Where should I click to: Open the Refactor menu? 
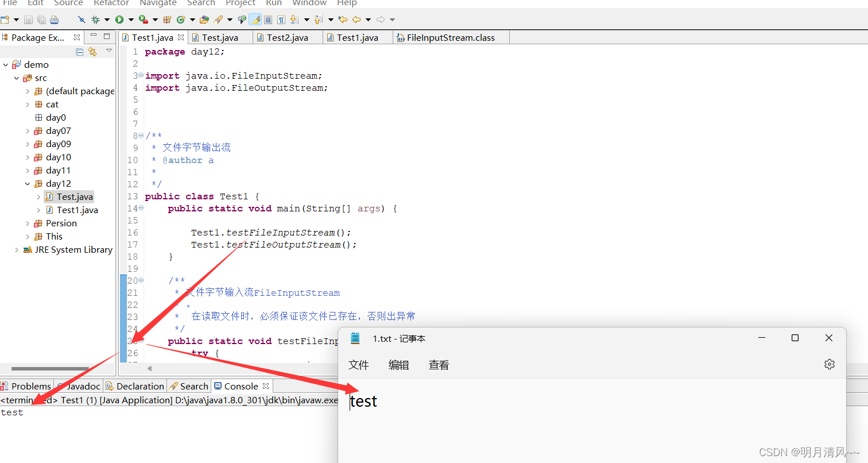(111, 3)
